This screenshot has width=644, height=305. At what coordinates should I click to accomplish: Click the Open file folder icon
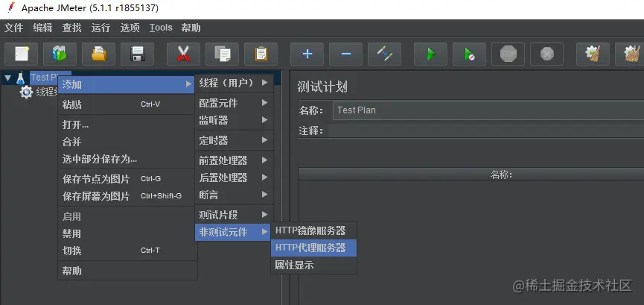[98, 54]
